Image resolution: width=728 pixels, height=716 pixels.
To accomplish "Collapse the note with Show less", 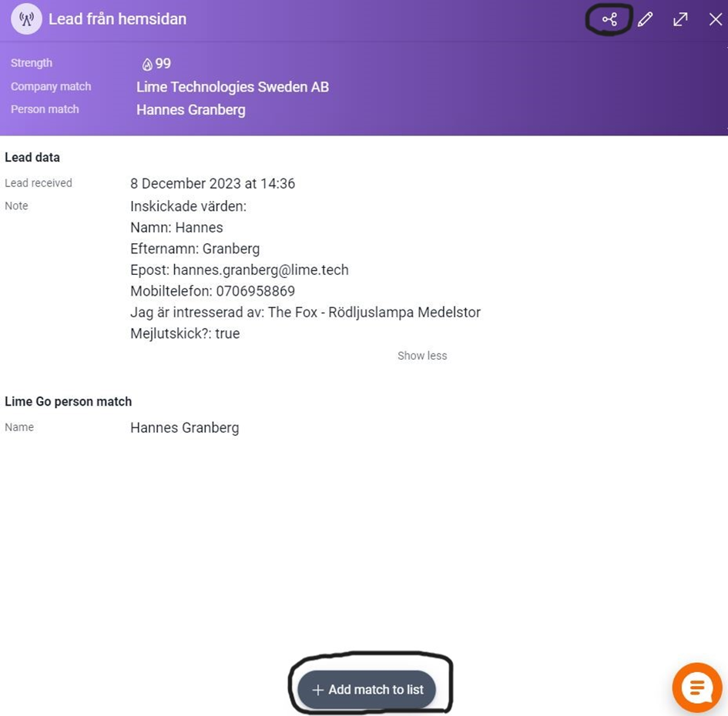I will (x=422, y=356).
